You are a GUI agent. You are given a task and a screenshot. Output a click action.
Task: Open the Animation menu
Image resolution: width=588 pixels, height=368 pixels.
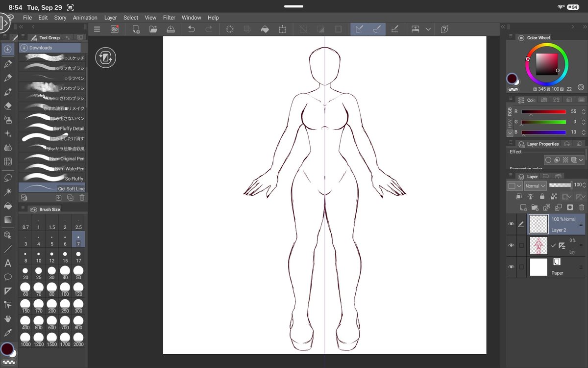tap(85, 18)
